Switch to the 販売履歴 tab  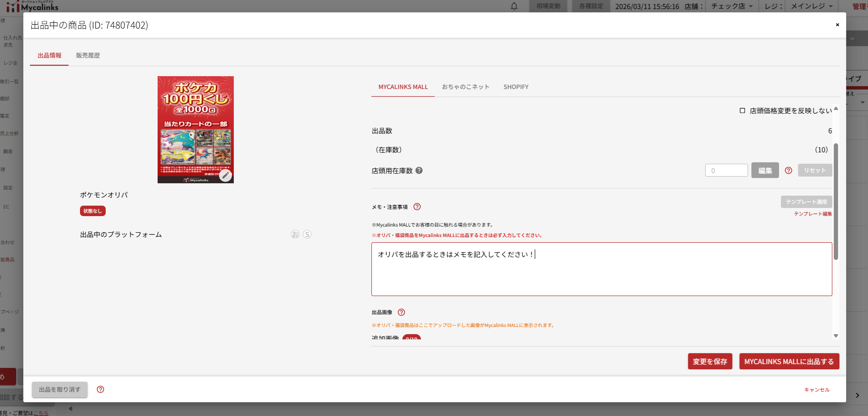click(x=88, y=56)
